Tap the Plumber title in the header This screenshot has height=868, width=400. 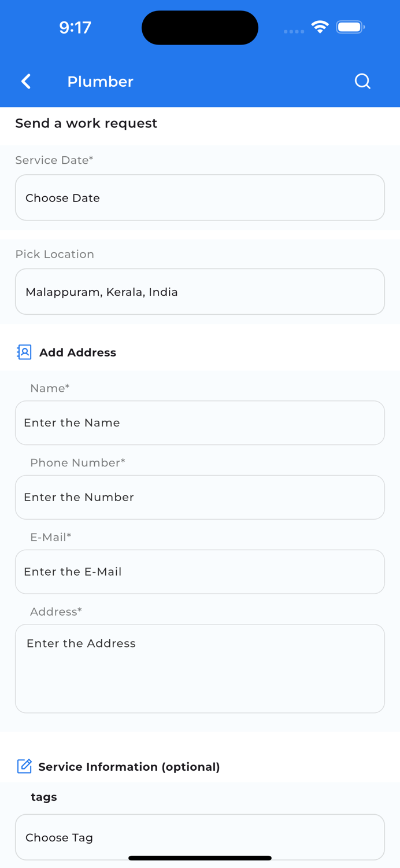click(100, 82)
